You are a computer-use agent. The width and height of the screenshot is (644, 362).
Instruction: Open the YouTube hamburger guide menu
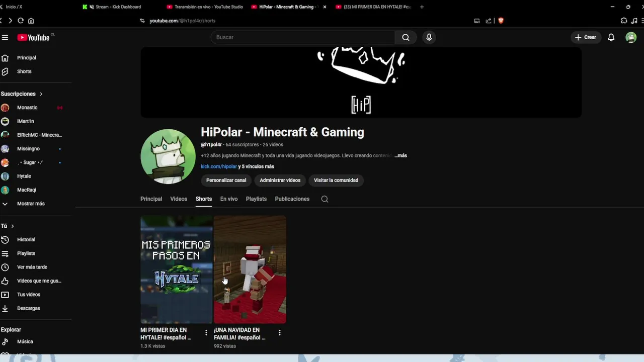point(5,37)
